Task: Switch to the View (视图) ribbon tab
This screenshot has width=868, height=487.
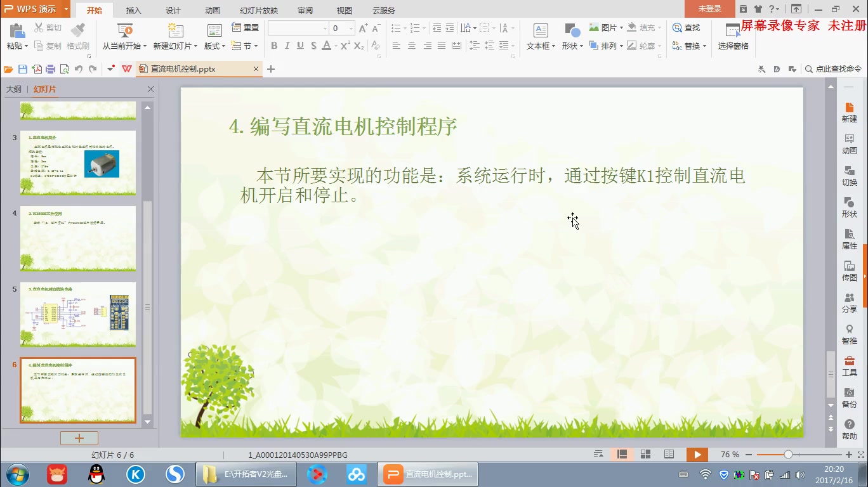Action: [x=344, y=10]
